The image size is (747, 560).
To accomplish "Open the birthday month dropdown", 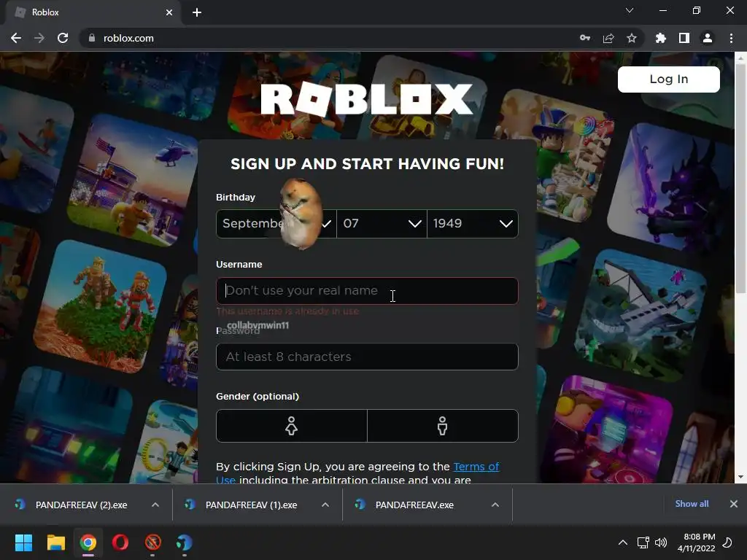I will point(276,224).
